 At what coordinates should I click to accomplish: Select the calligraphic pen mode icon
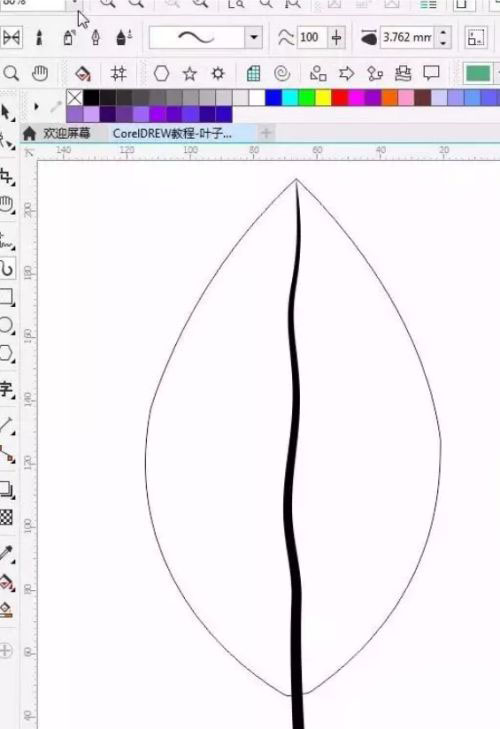point(96,38)
